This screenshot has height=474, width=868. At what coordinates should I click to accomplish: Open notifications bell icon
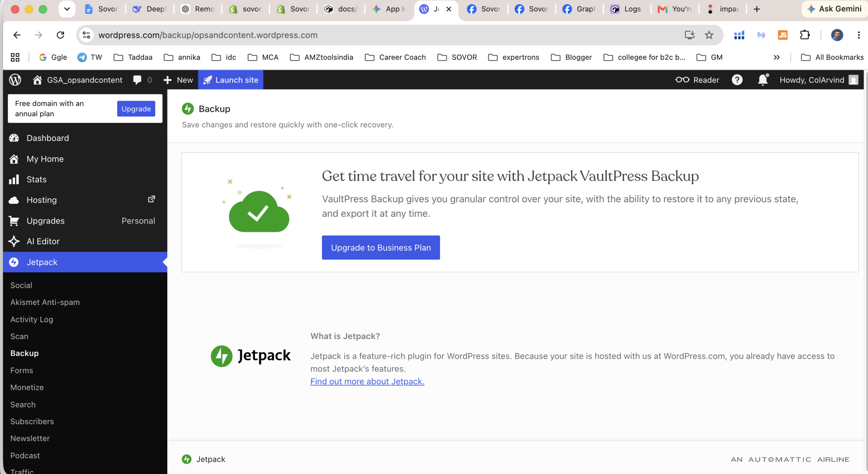(x=763, y=80)
